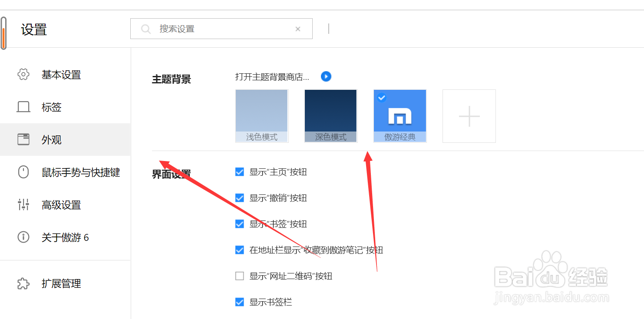
Task: Toggle 显示书签栏 checkbox
Action: (x=239, y=302)
